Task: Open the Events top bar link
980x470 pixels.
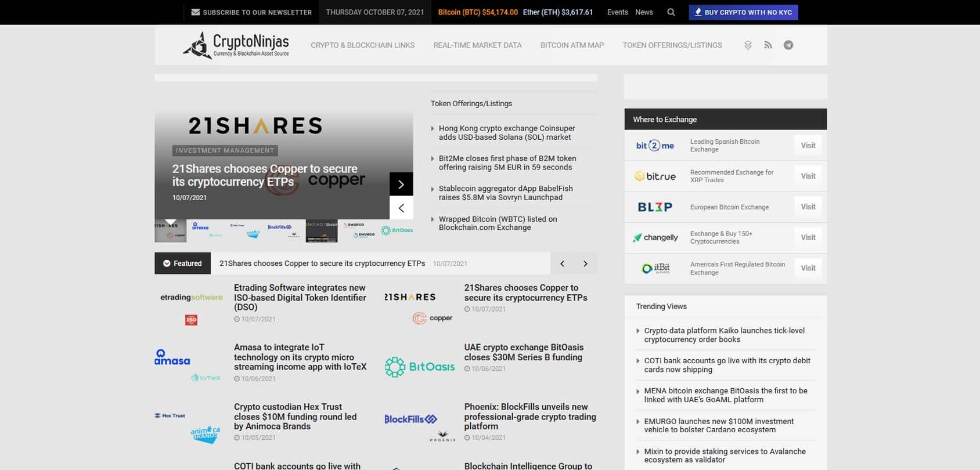Action: point(618,12)
